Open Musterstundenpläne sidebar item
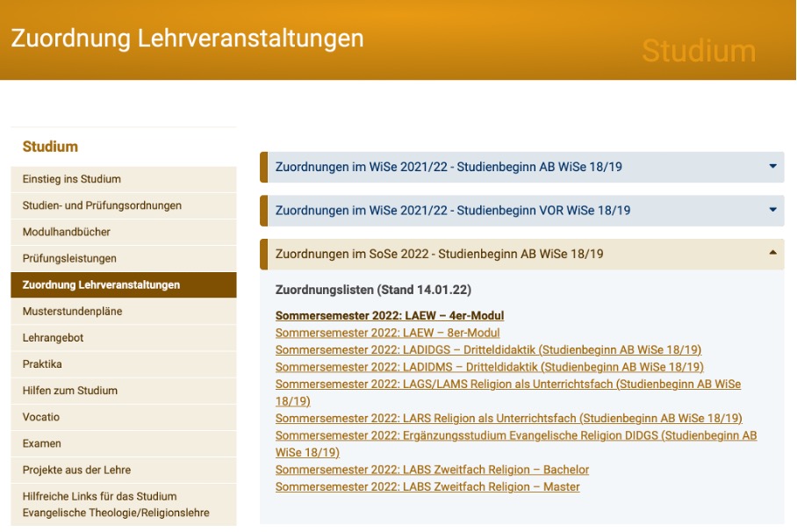Viewport: 797px width, 532px height. click(124, 312)
